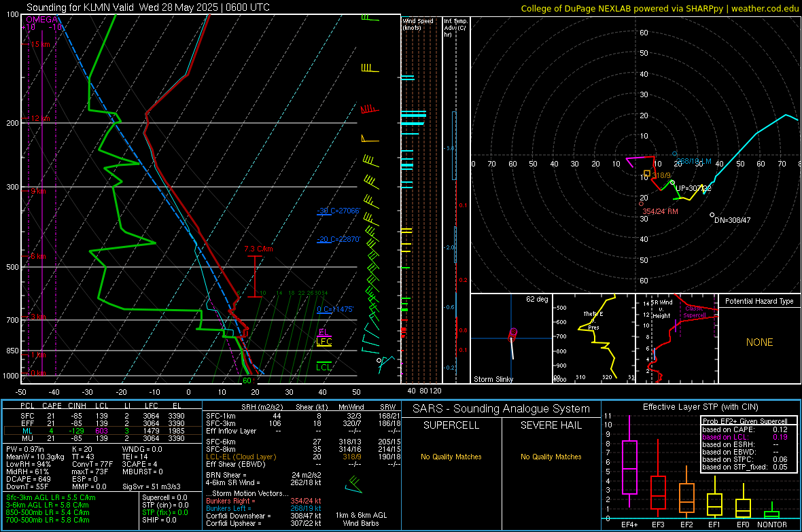Click the 'Wind Speed (knots)' panel header
This screenshot has height=532, width=802.
pyautogui.click(x=418, y=24)
